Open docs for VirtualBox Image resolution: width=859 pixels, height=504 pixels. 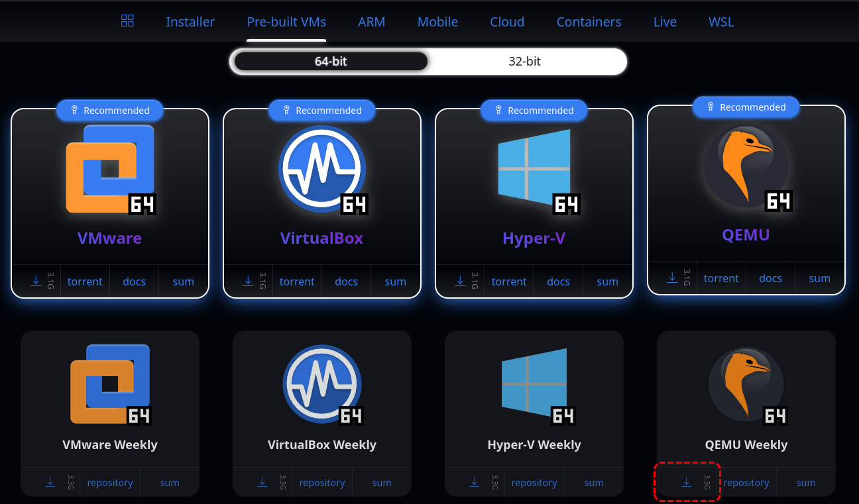[346, 281]
